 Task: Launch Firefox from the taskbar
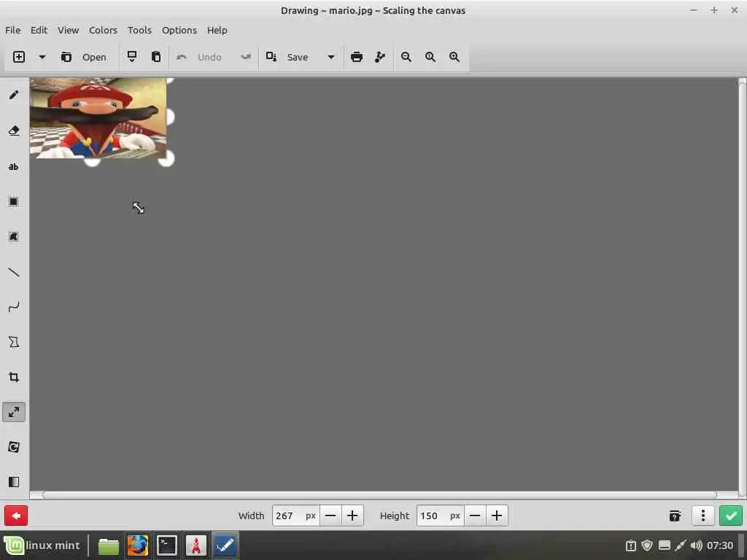pos(138,545)
